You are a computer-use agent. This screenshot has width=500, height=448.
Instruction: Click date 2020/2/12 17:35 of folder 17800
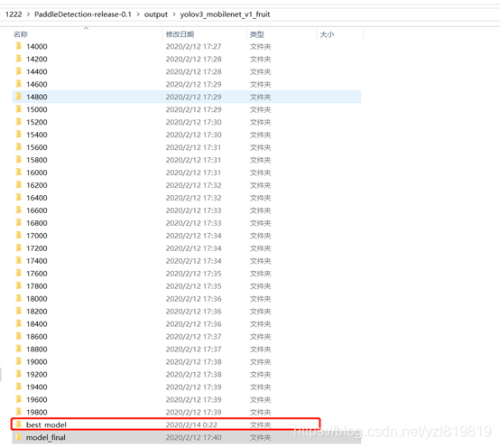pos(193,286)
